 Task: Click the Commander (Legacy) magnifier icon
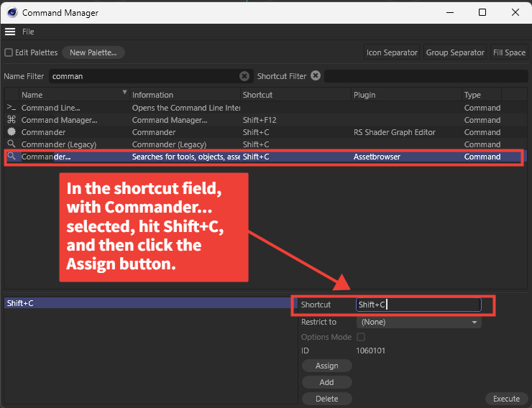(x=12, y=144)
